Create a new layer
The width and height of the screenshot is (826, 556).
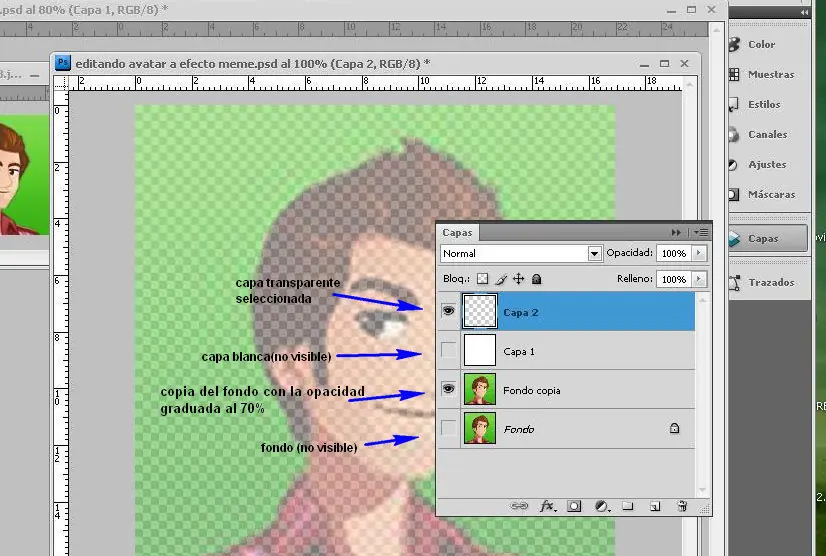[x=655, y=506]
